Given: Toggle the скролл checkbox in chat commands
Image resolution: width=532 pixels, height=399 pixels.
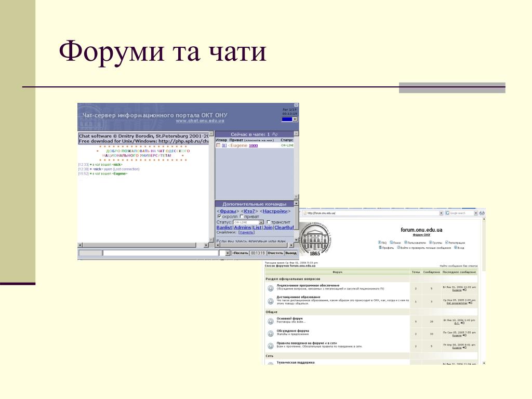Looking at the screenshot, I should [219, 217].
